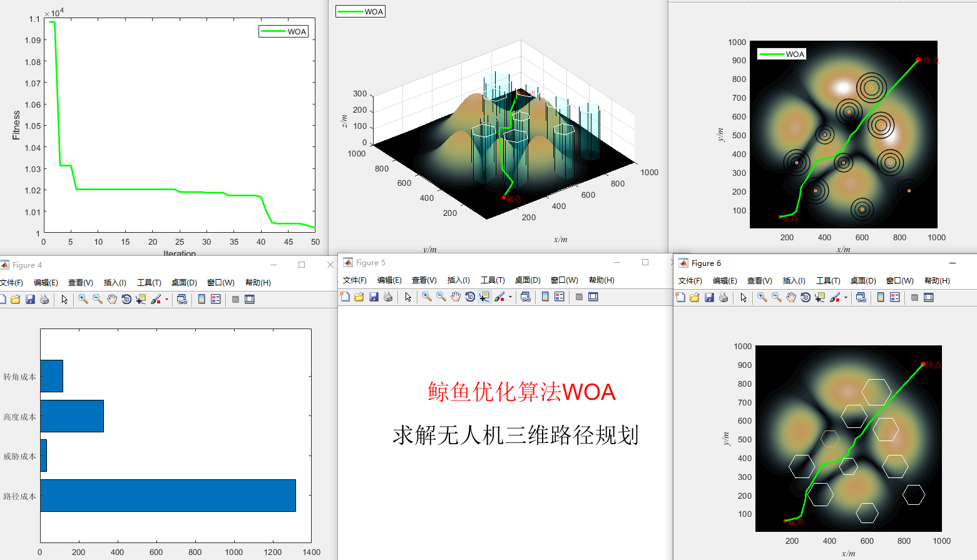Open 文件(F) menu in Figure 6
This screenshot has width=977, height=560.
(690, 281)
